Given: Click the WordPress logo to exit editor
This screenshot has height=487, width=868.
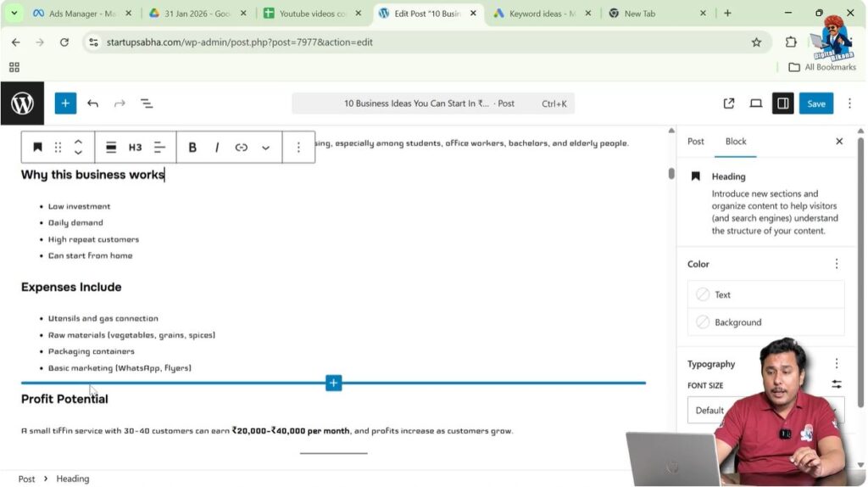Looking at the screenshot, I should [22, 104].
